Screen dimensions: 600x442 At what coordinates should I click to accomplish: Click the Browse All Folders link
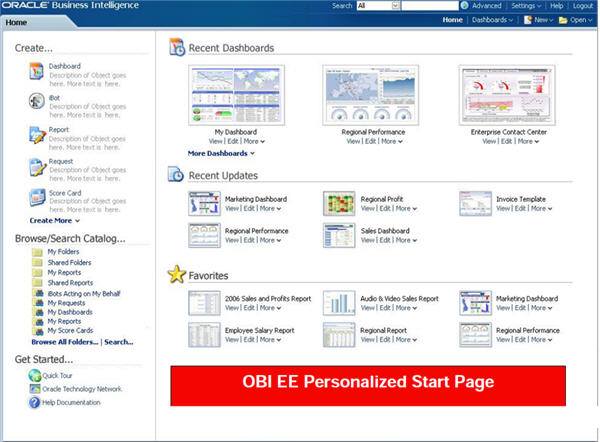[x=64, y=342]
